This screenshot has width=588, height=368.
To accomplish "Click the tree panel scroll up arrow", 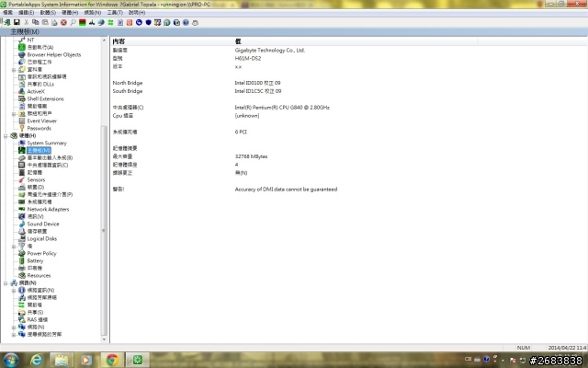I will pos(104,40).
